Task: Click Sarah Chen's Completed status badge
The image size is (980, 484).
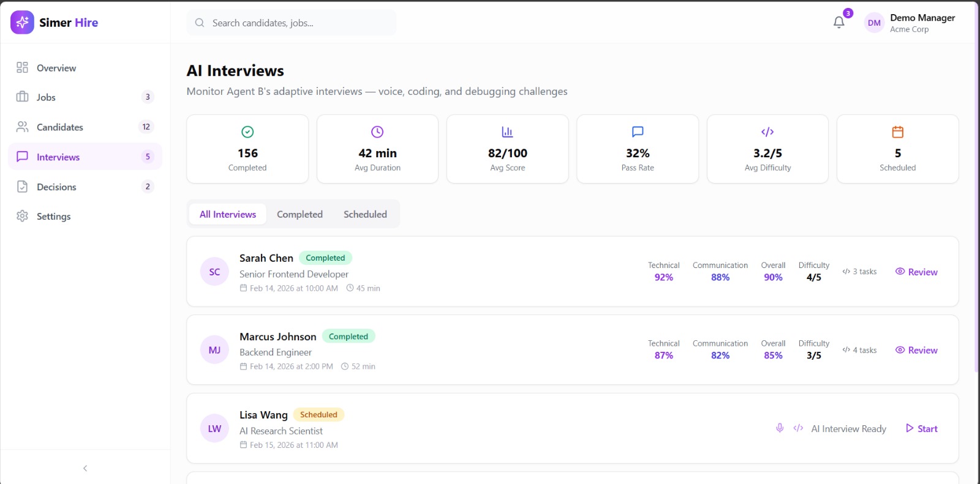Action: [x=325, y=258]
